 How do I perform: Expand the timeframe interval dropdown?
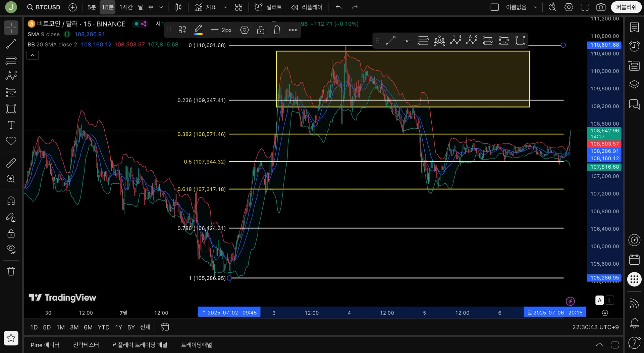(x=161, y=7)
